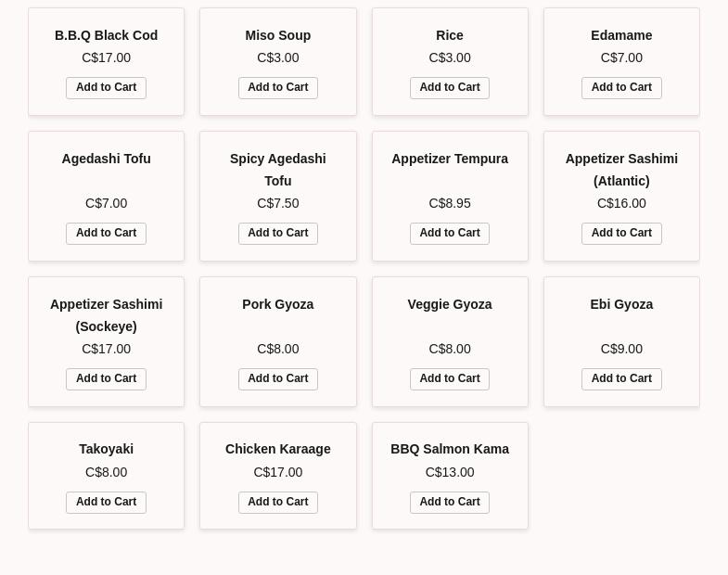The image size is (728, 575).
Task: Add Edamame to cart
Action: [x=621, y=88]
